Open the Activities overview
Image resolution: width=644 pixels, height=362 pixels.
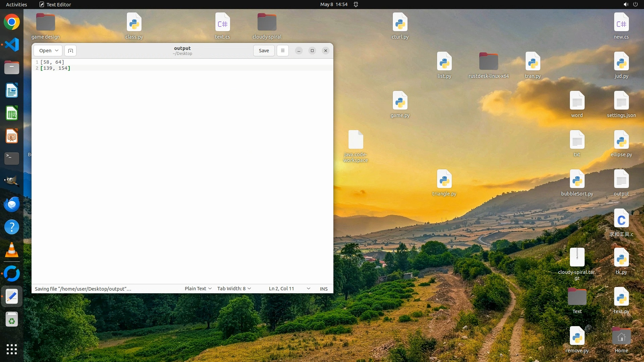16,4
